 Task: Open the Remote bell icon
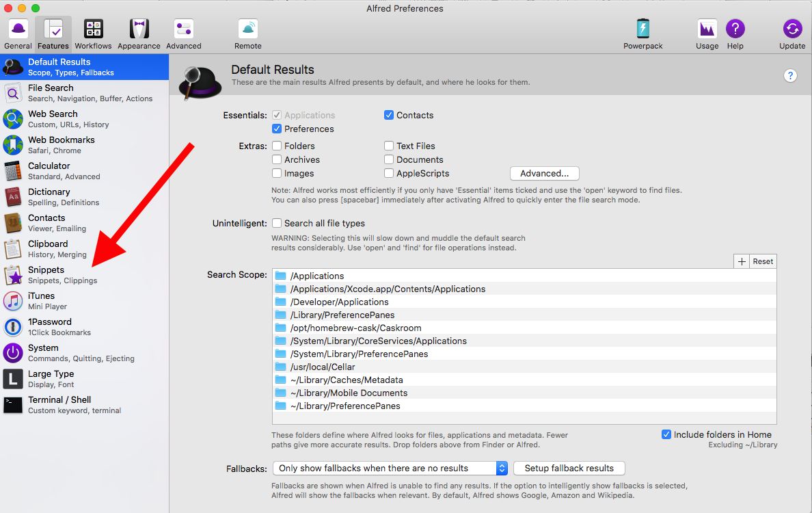(x=248, y=29)
